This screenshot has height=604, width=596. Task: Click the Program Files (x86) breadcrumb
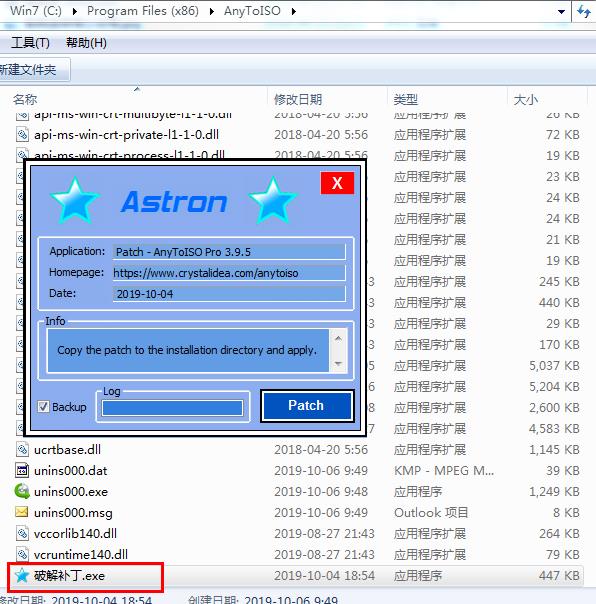pos(143,11)
